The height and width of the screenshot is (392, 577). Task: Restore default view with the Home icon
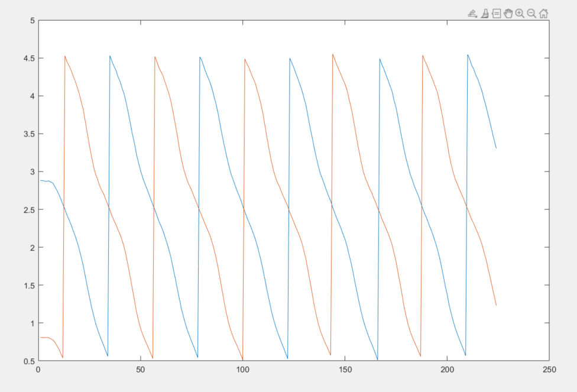(544, 13)
